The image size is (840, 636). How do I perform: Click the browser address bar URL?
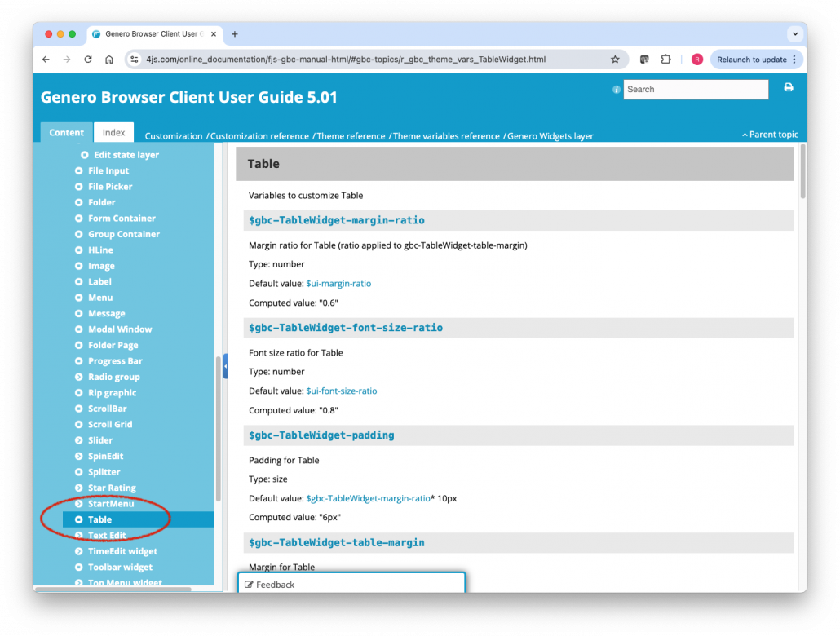(x=346, y=60)
